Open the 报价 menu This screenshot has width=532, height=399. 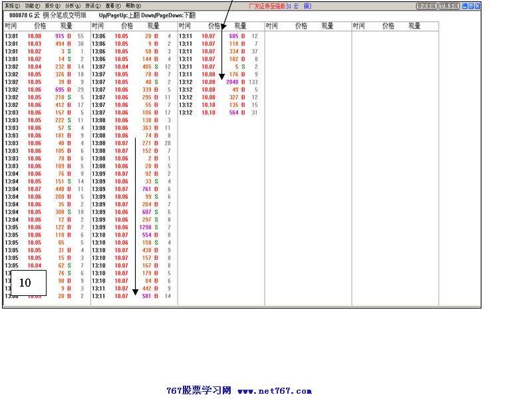[52, 6]
